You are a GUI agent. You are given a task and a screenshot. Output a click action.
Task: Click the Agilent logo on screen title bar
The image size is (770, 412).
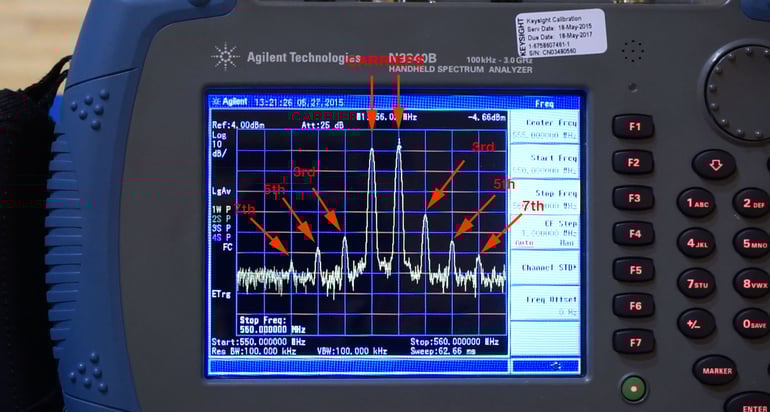point(228,103)
